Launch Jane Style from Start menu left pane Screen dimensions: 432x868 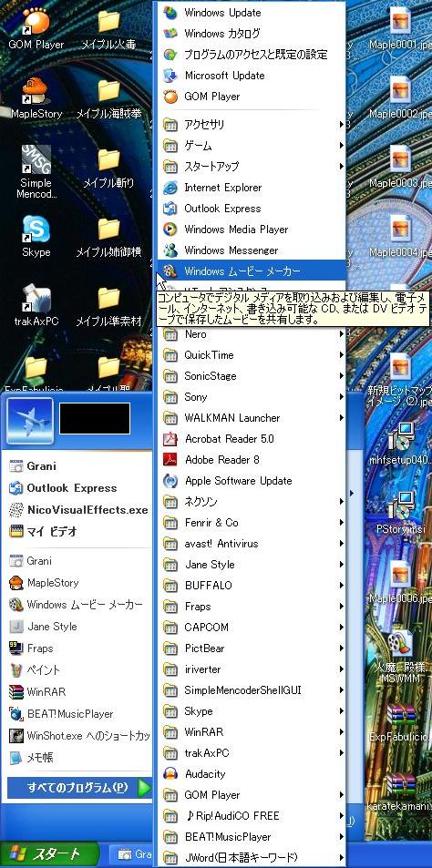(78, 627)
